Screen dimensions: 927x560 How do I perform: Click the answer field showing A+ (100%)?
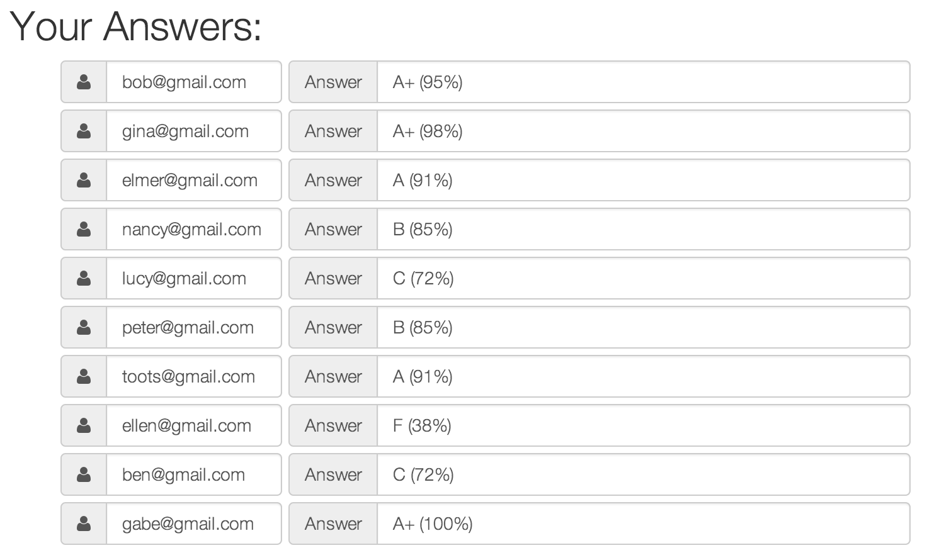[644, 524]
